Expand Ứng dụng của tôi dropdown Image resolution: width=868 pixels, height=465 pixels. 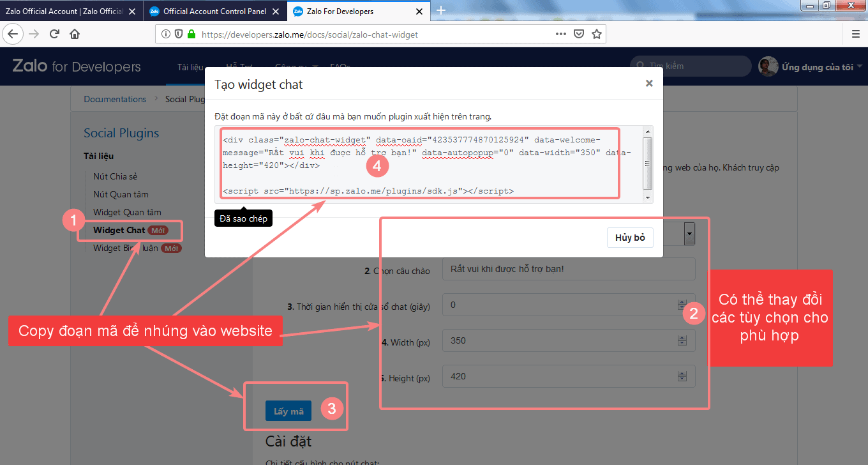click(822, 66)
